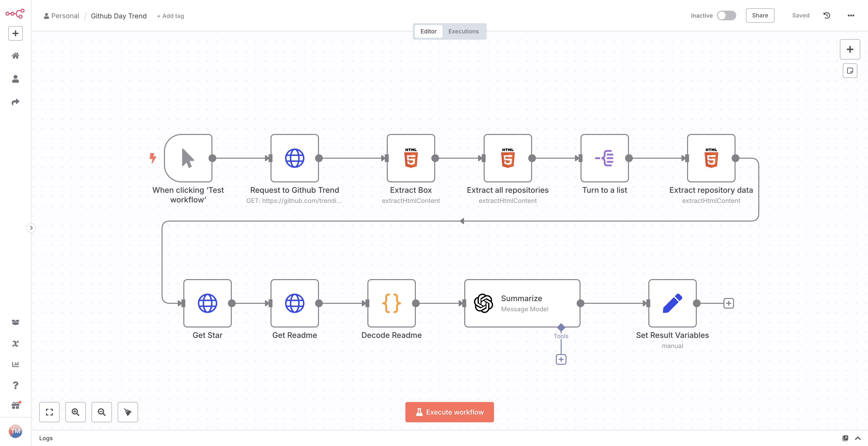
Task: Toggle workflow Inactive switch to active
Action: pos(726,15)
